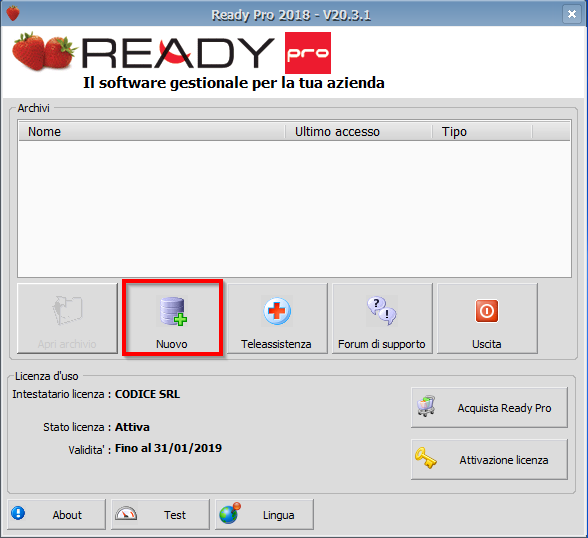Click the blue exclamation About icon
This screenshot has height=538, width=588.
18,513
